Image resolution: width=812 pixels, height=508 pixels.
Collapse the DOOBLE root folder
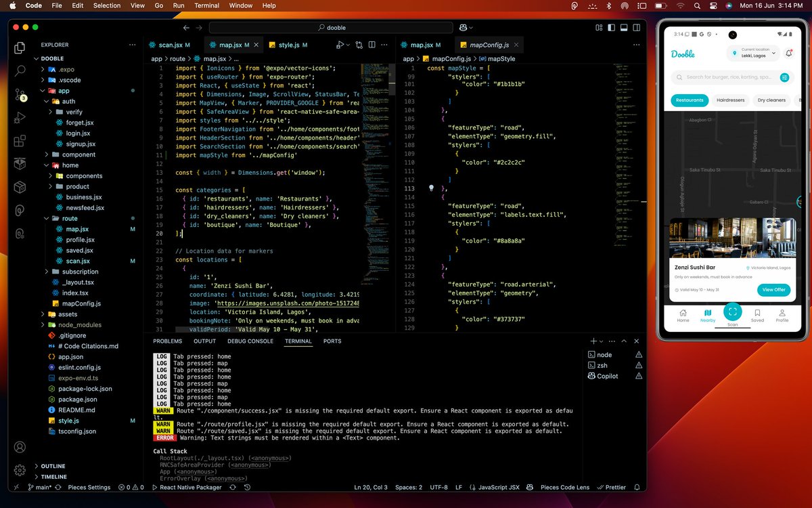[36, 58]
